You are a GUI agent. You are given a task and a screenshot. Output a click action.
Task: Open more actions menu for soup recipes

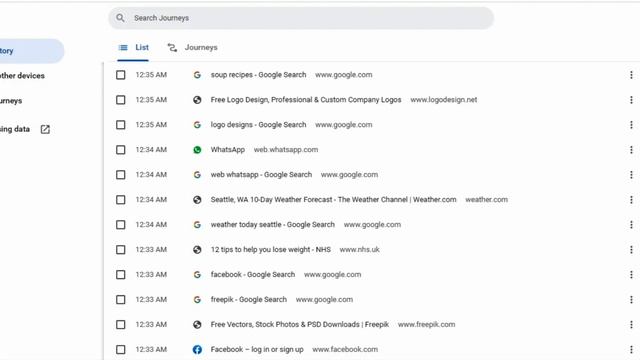coord(631,75)
